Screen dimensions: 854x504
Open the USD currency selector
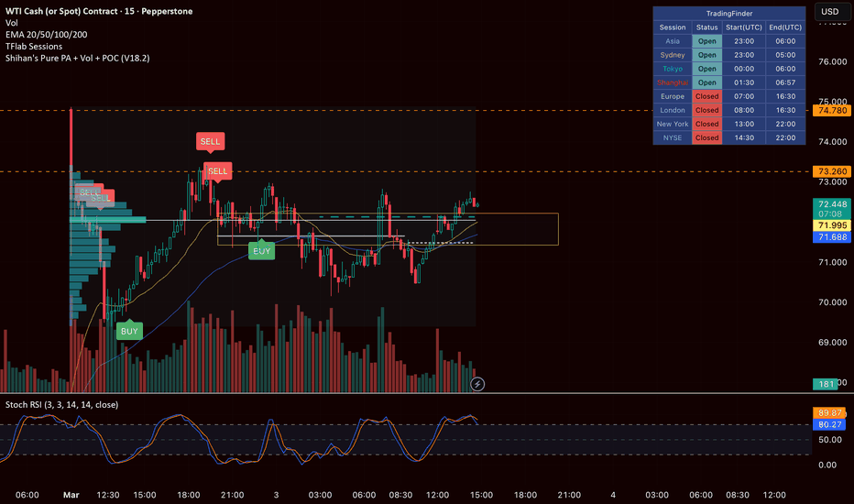pos(830,12)
